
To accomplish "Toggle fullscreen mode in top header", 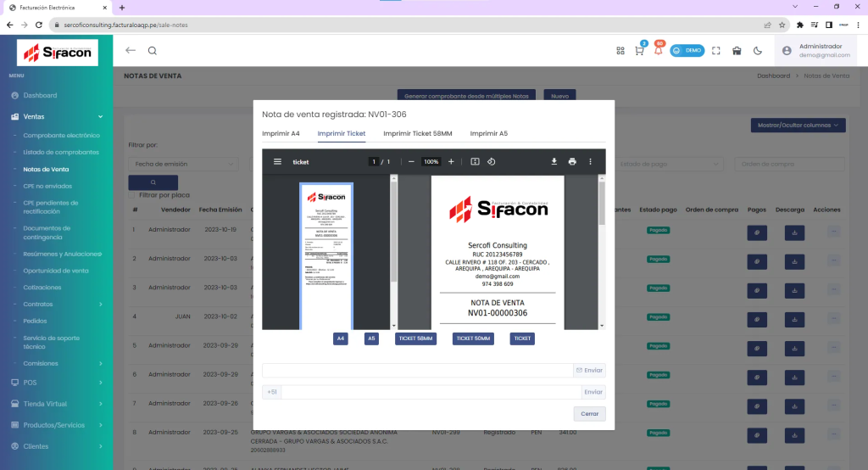I will tap(716, 51).
